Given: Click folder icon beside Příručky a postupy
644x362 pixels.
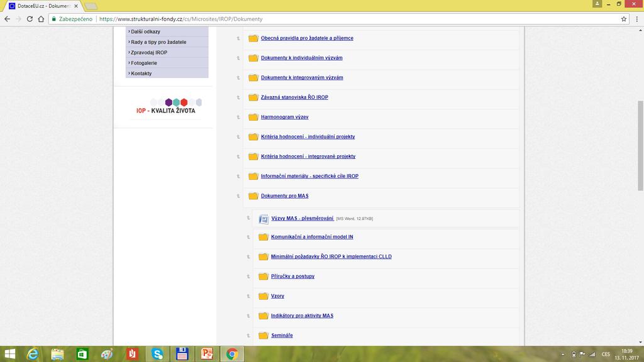Looking at the screenshot, I should point(264,277).
